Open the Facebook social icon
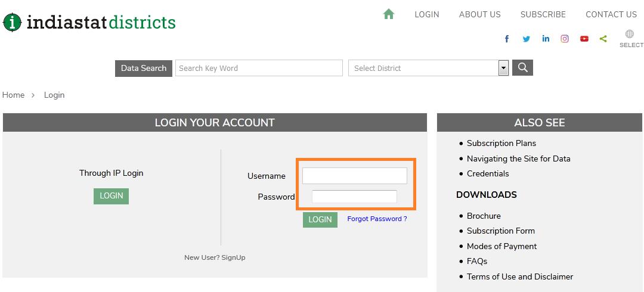 click(x=507, y=39)
